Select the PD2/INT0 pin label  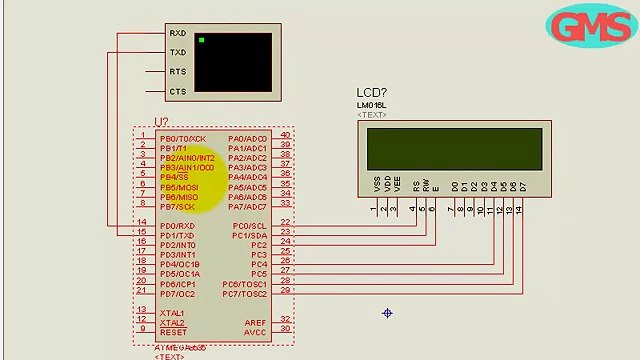coord(178,245)
